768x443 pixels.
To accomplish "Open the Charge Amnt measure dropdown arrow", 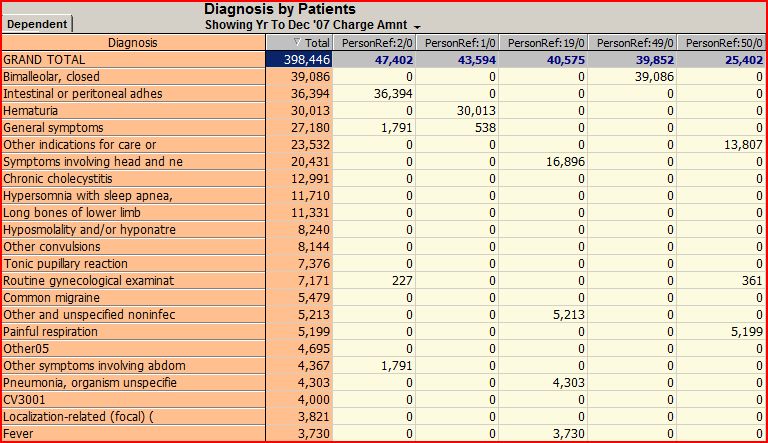I will click(417, 25).
